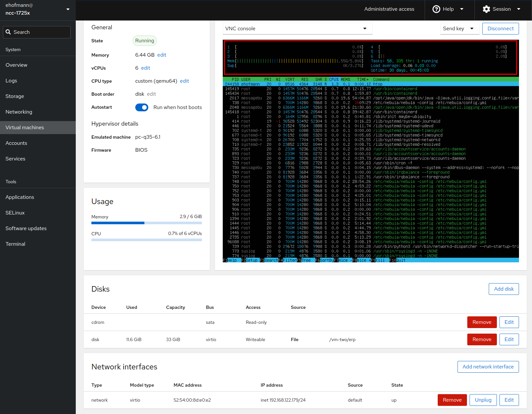532x414 pixels.
Task: Click the Memory usage progress bar
Action: (x=146, y=223)
